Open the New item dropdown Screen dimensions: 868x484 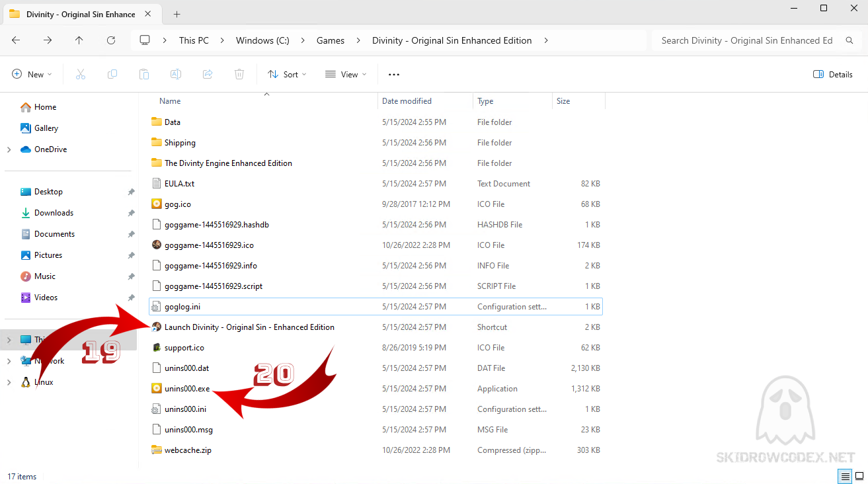click(x=32, y=74)
